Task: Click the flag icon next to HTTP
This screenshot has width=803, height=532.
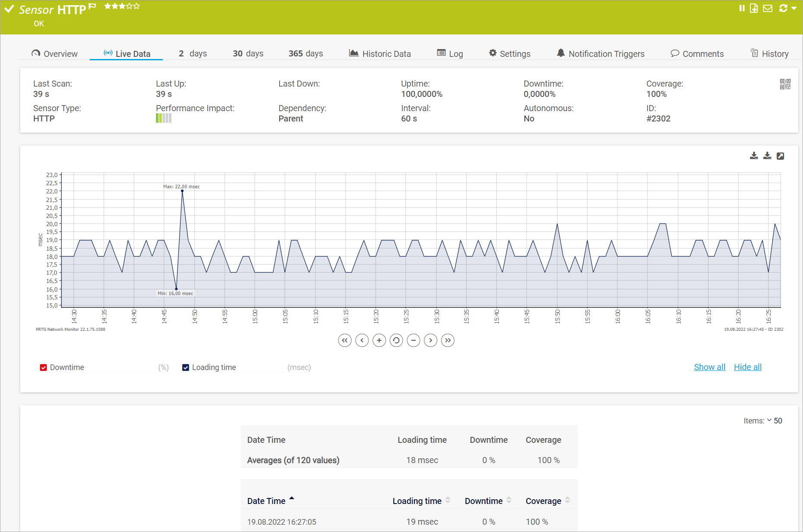Action: coord(92,6)
